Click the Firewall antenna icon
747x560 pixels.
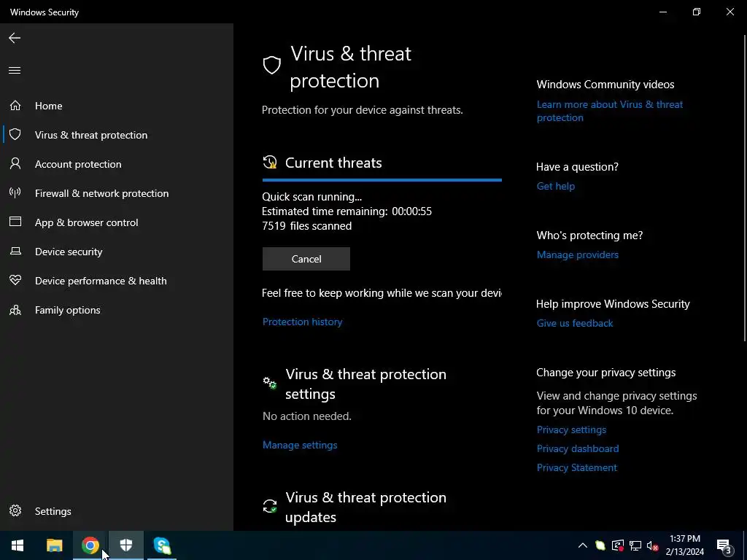click(15, 192)
